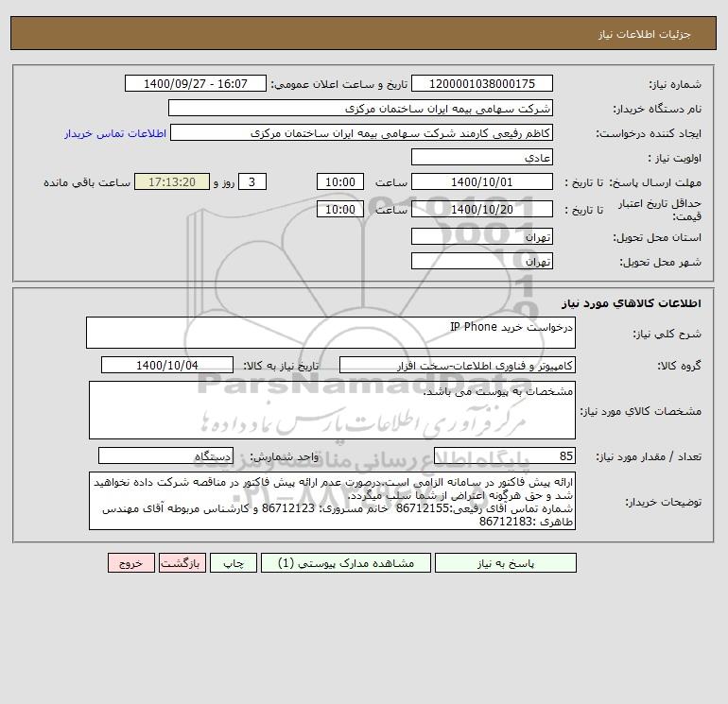Image resolution: width=728 pixels, height=704 pixels.
Task: Click requester field کاظم رفیعی کارمند
Action: tap(361, 132)
